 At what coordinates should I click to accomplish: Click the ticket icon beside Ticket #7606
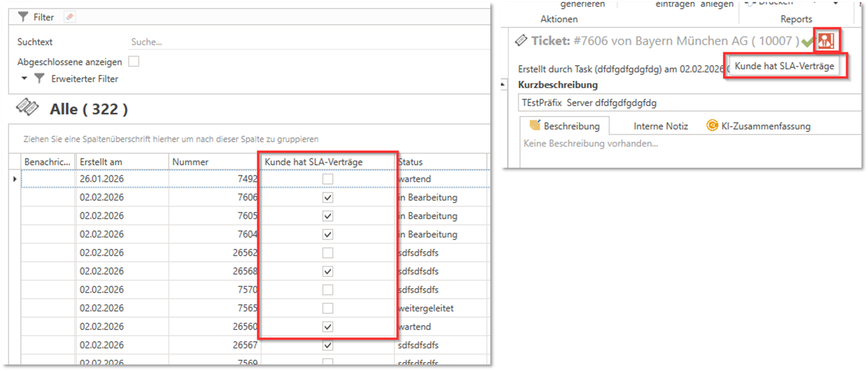pyautogui.click(x=521, y=41)
